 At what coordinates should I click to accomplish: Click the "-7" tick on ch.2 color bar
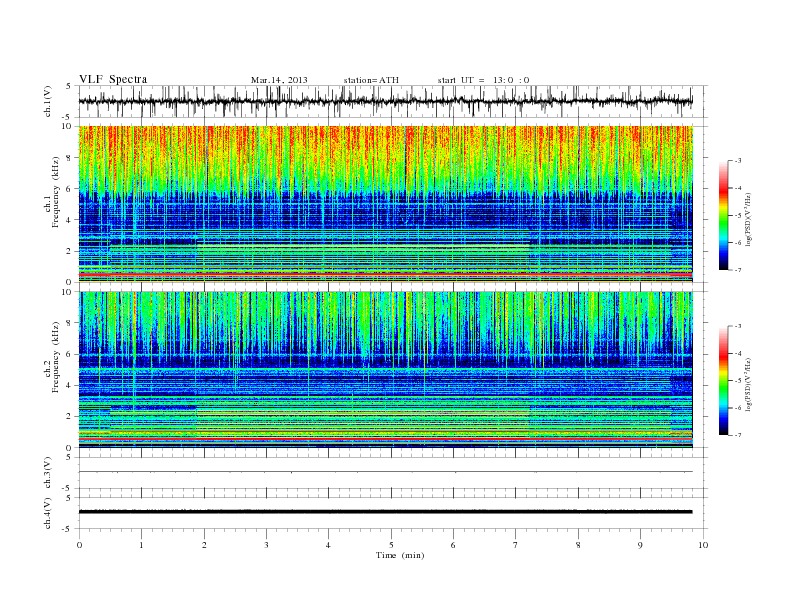click(738, 435)
